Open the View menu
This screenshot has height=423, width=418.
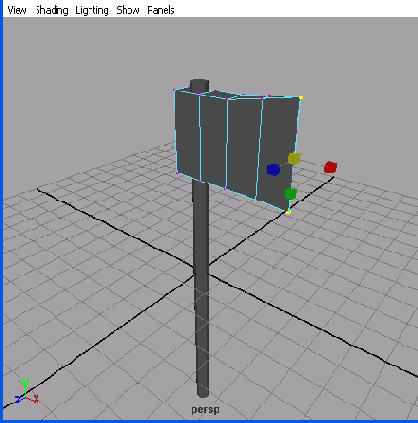coord(17,10)
